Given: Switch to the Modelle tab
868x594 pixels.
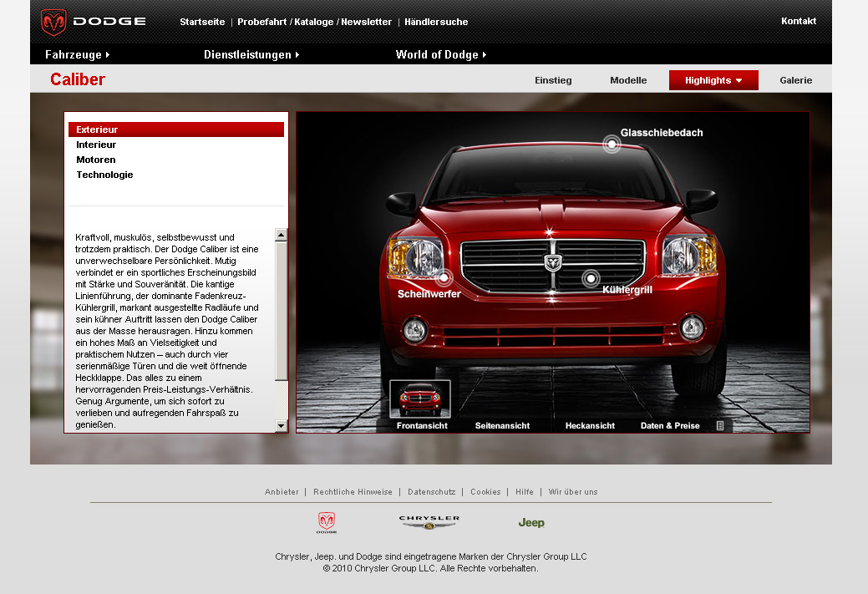Looking at the screenshot, I should 628,80.
